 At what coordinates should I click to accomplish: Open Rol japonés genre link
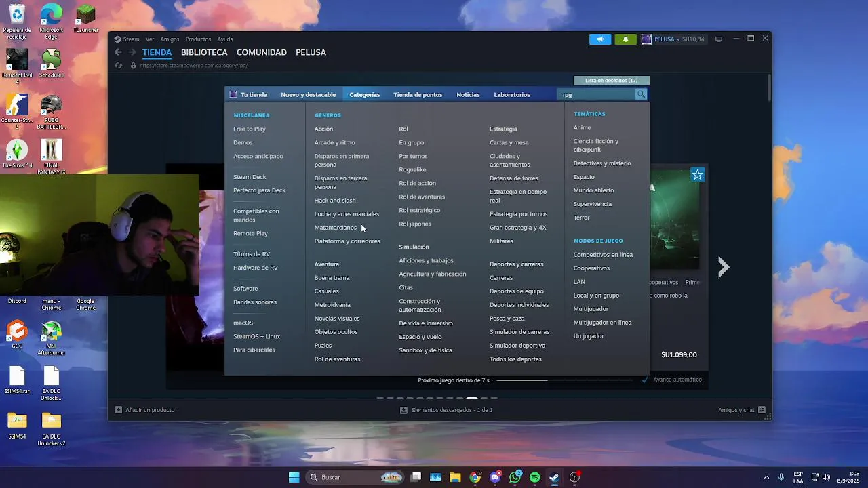(x=415, y=224)
